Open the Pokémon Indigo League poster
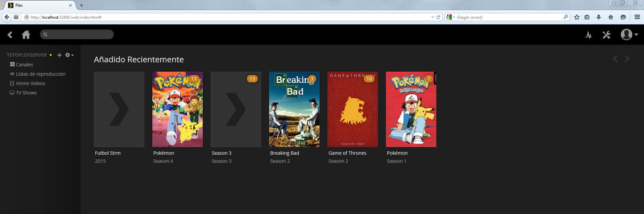The image size is (644, 214). click(411, 110)
